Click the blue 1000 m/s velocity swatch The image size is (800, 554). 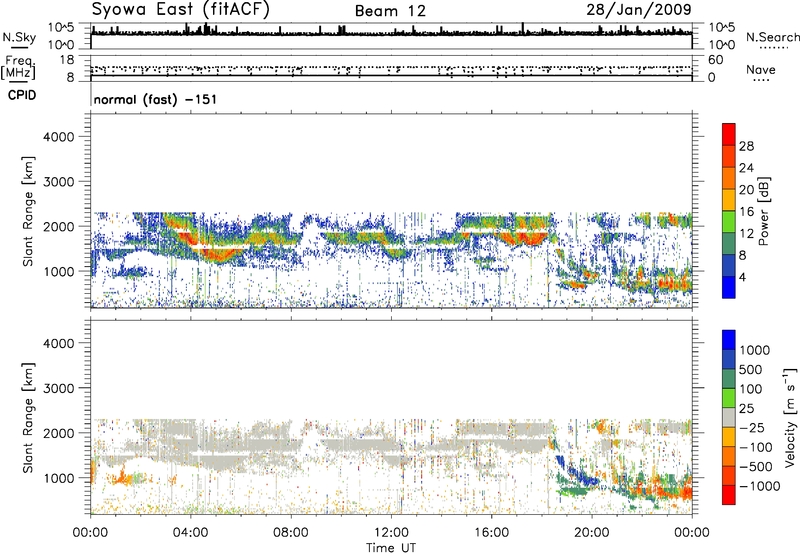coord(729,340)
